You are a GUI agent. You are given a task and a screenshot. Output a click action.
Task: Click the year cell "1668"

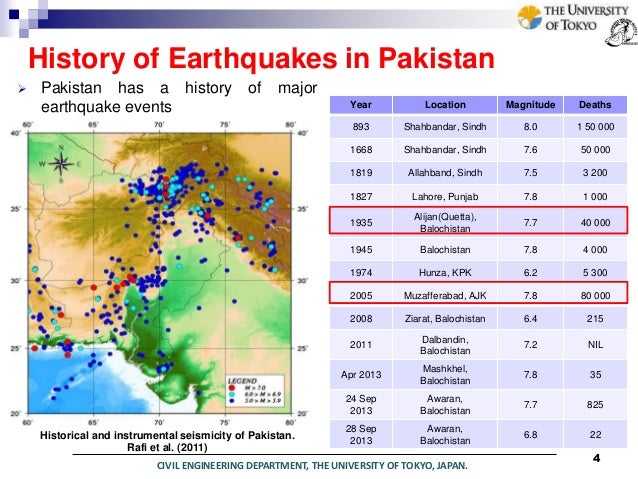tap(361, 150)
